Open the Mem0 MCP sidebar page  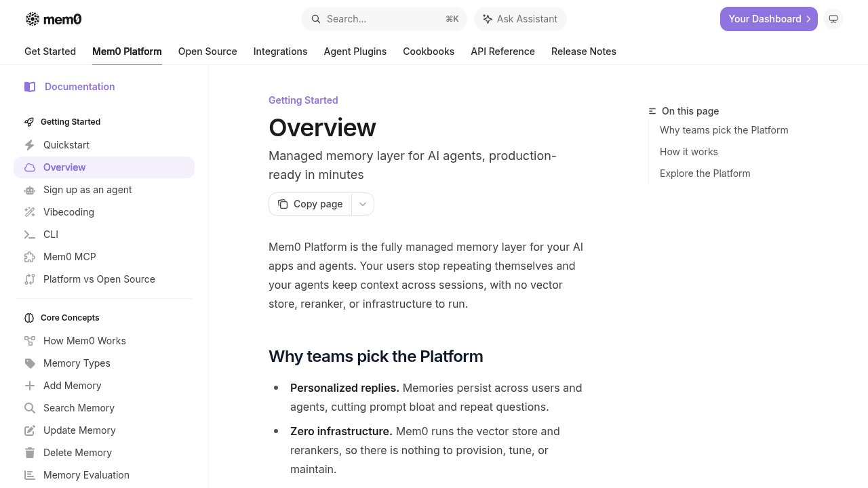[104, 257]
